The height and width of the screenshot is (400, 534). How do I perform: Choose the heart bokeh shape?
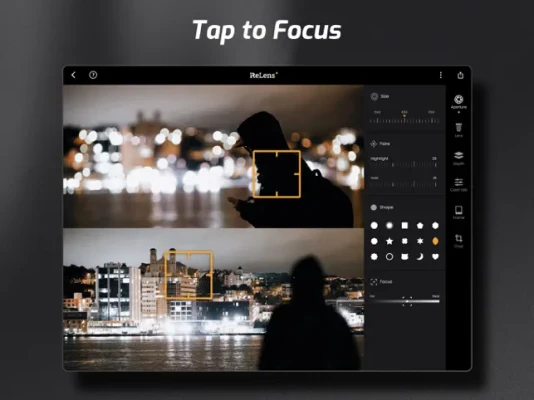tap(435, 257)
